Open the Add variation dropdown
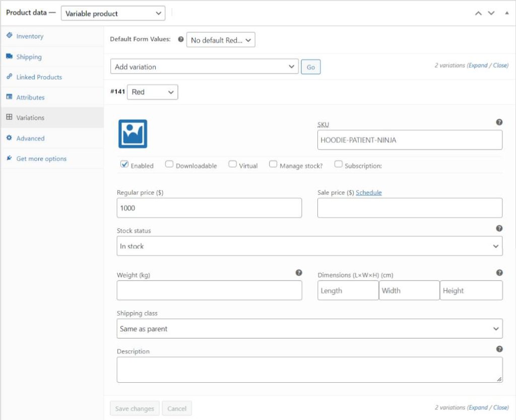Image resolution: width=516 pixels, height=420 pixels. (x=204, y=66)
